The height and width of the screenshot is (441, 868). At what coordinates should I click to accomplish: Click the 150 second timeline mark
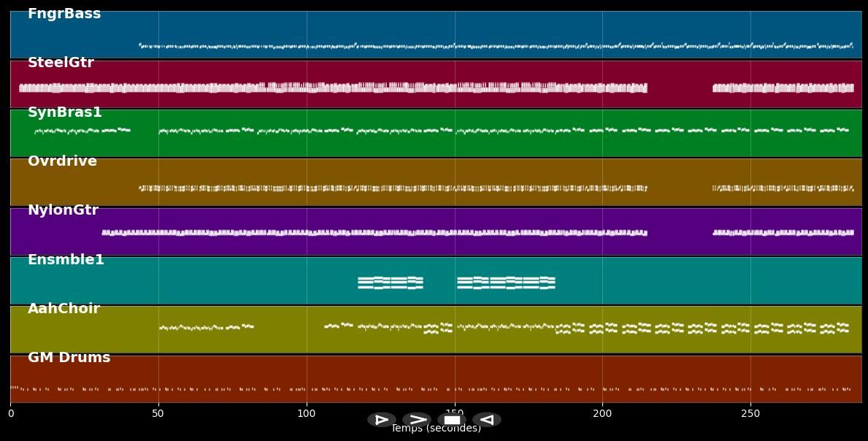coord(456,413)
